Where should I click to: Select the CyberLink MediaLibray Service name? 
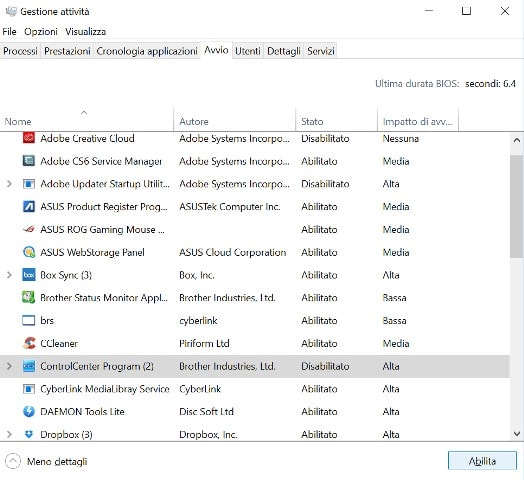tap(105, 389)
